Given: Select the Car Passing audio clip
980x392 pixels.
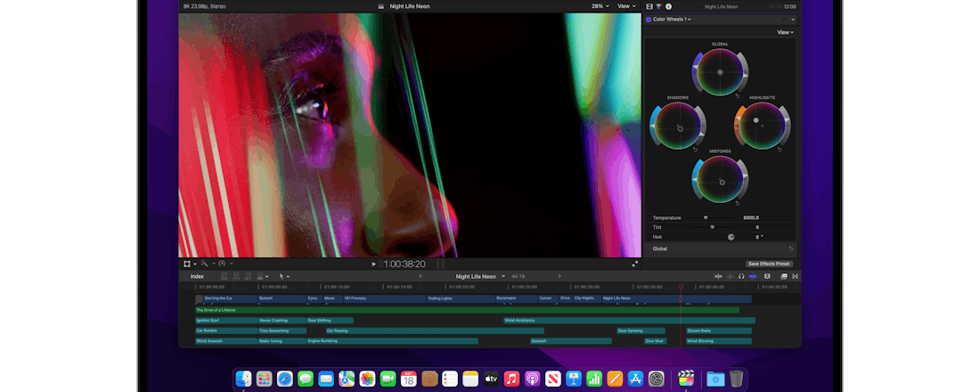Looking at the screenshot, I should pos(435,331).
